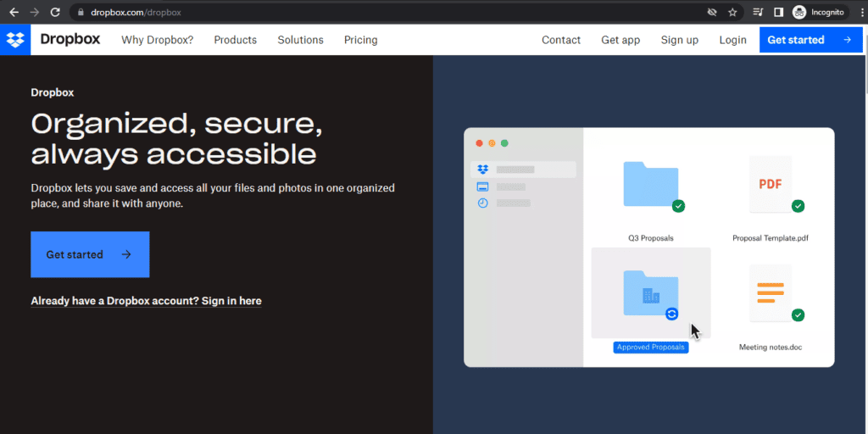Open Chrome three-dot menu
This screenshot has width=868, height=434.
[x=862, y=12]
